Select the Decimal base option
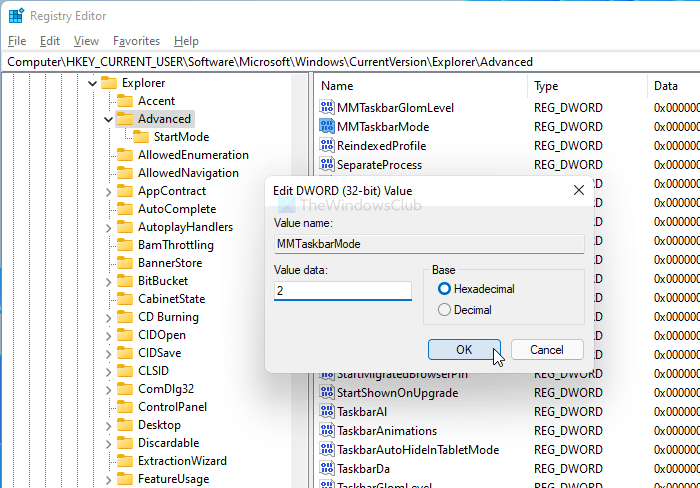Screen dimensions: 700x488 pyautogui.click(x=444, y=309)
